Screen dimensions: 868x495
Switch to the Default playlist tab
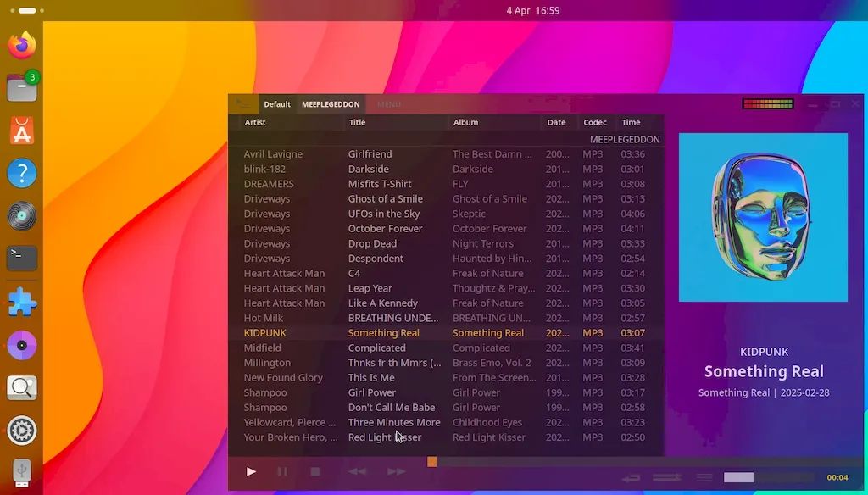(277, 104)
